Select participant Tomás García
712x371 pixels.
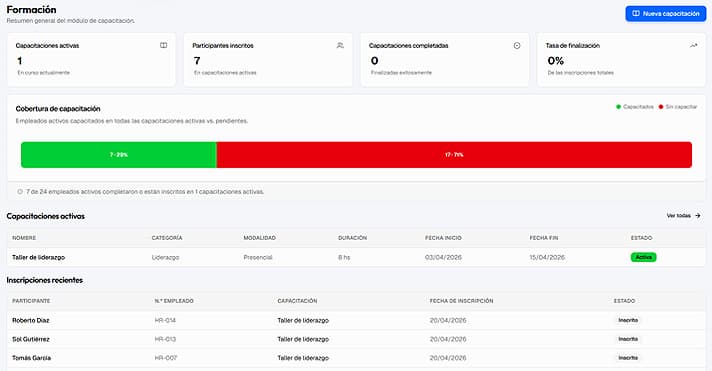point(31,358)
